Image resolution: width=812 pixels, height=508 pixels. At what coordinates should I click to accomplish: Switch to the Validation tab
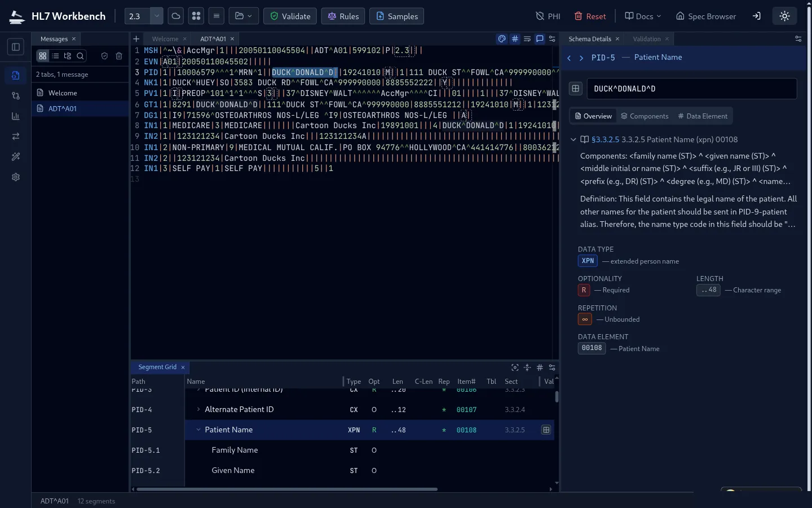pos(646,39)
